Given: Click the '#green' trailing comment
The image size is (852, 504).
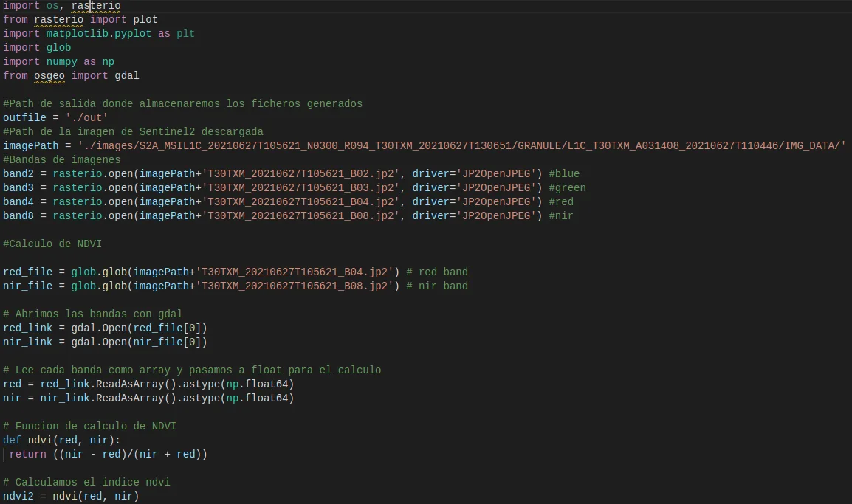Looking at the screenshot, I should coord(567,188).
